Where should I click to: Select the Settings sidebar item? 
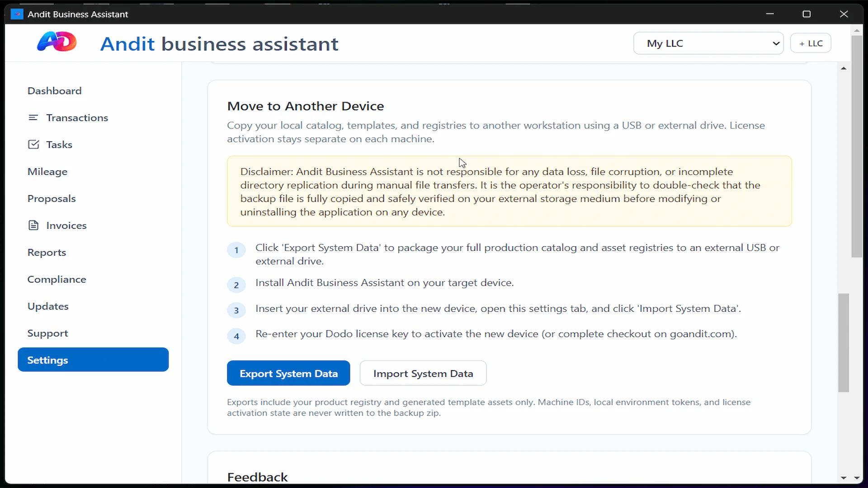click(x=93, y=360)
